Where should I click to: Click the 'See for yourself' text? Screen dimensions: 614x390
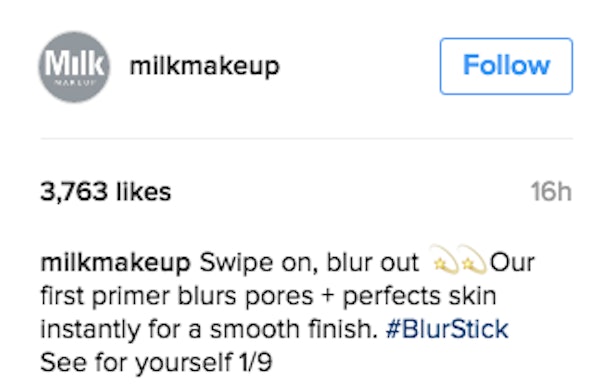coord(136,362)
